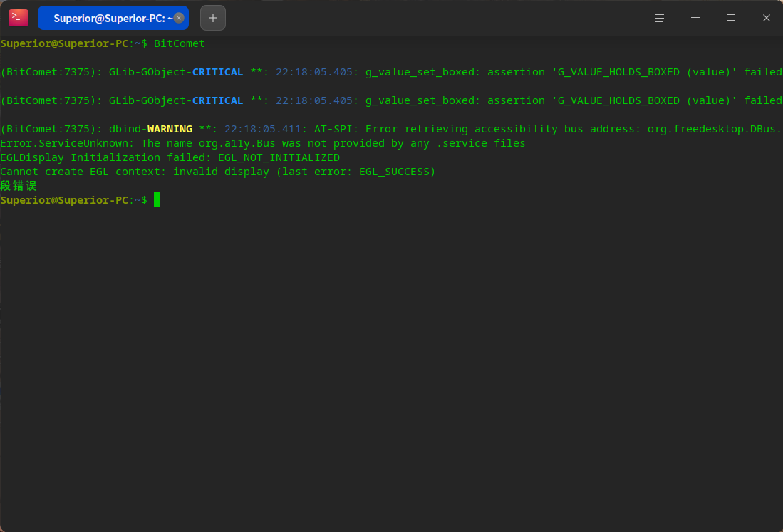The height and width of the screenshot is (532, 783).
Task: Click the second blue CRITICAL label
Action: click(x=218, y=100)
